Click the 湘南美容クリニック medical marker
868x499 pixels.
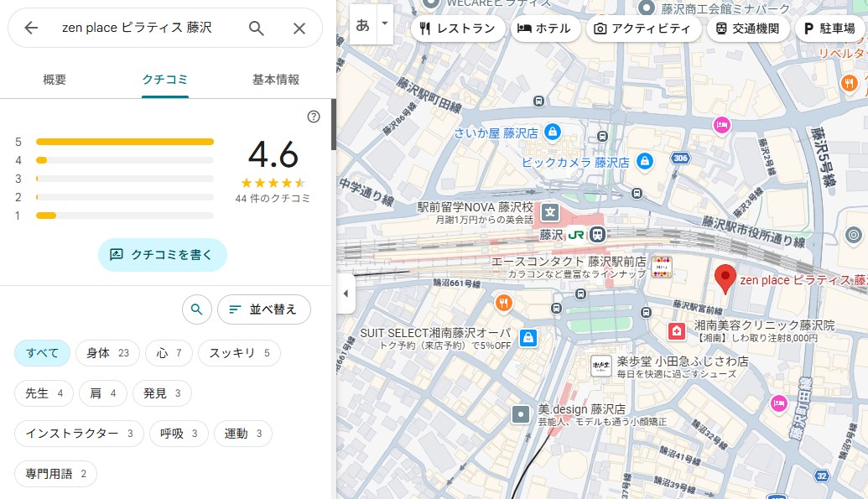[676, 331]
